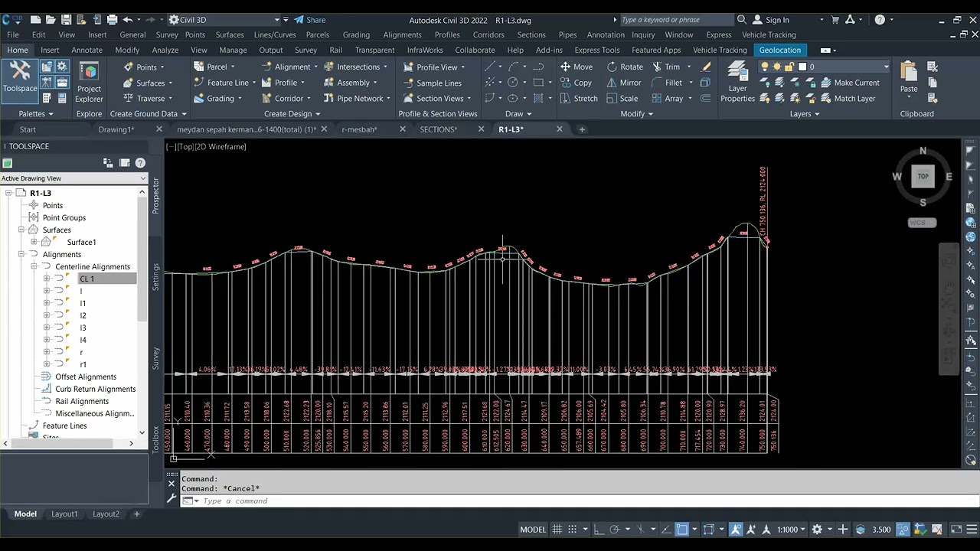Screen dimensions: 980x551
Task: Click Match Layer button
Action: pos(848,98)
